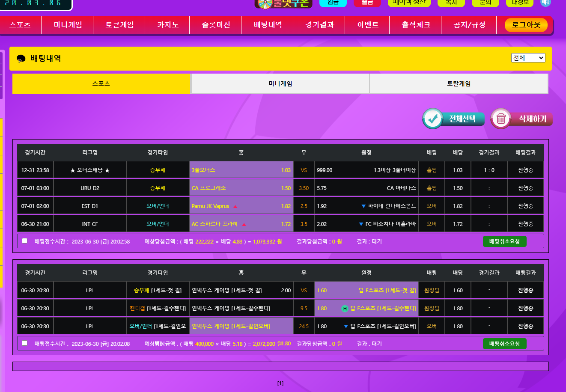This screenshot has width=566, height=392.
Task: Click the 전체선택 checkmark icon
Action: [x=433, y=119]
